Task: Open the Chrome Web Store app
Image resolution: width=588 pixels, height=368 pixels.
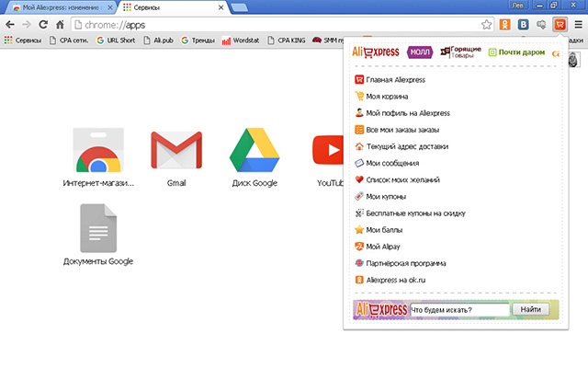Action: pos(98,157)
